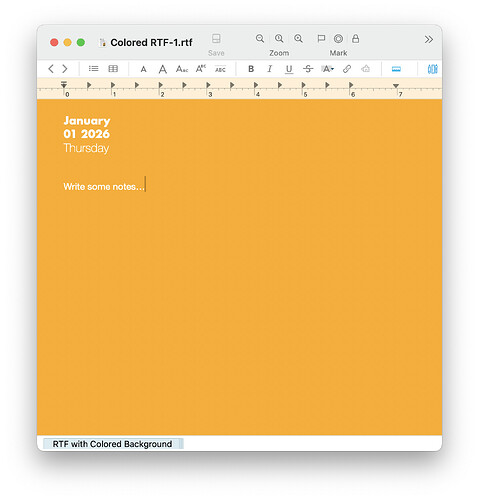Screen dimensions: 478x500
Task: Go back with the left chevron
Action: 51,69
